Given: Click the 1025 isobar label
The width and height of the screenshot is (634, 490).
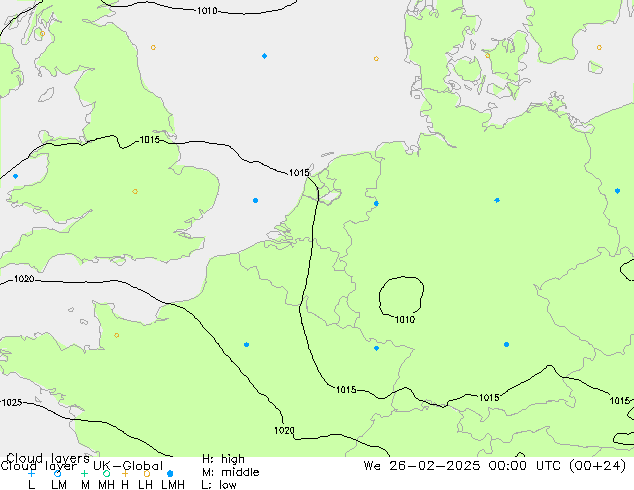Looking at the screenshot, I should click(12, 403).
